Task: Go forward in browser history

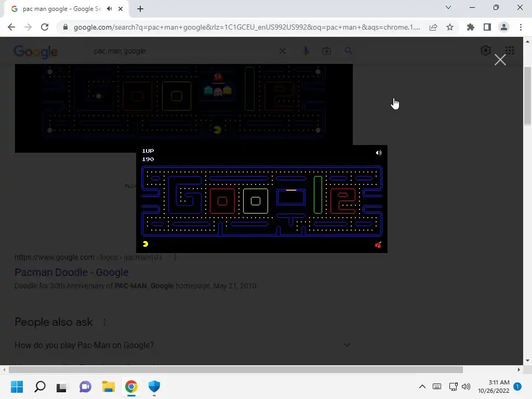Action: [x=28, y=27]
